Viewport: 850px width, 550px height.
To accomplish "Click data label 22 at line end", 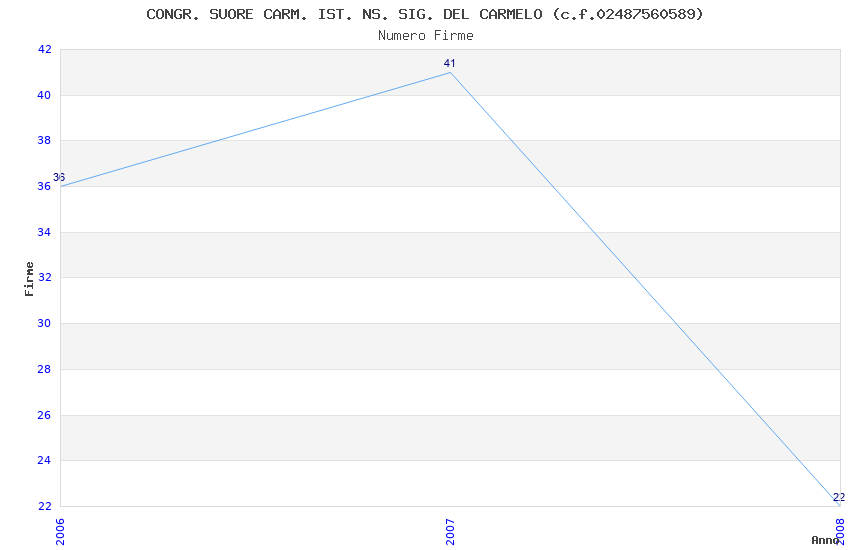I will 839,497.
